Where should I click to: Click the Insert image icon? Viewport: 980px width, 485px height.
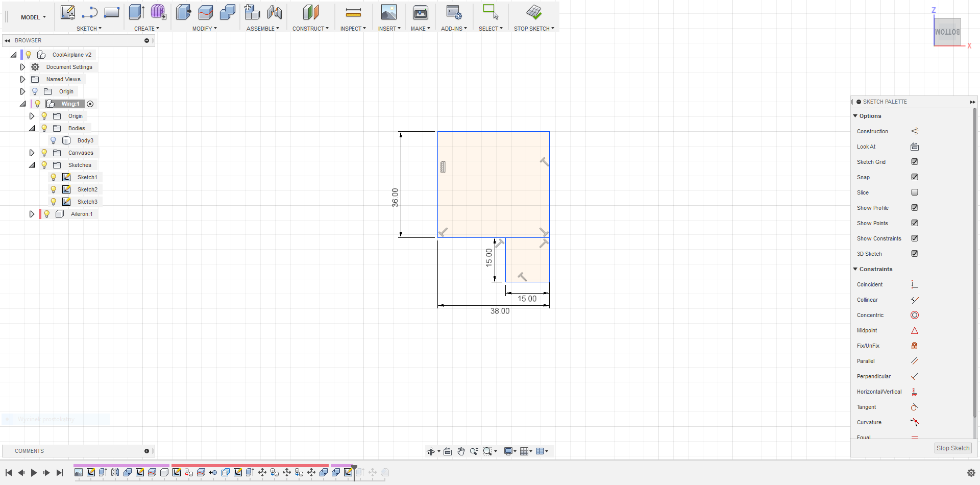389,12
